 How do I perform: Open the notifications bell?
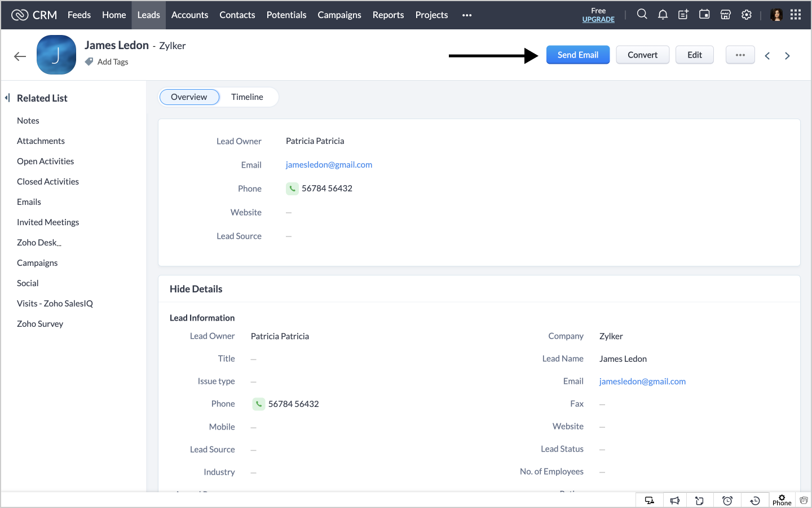[x=663, y=15]
